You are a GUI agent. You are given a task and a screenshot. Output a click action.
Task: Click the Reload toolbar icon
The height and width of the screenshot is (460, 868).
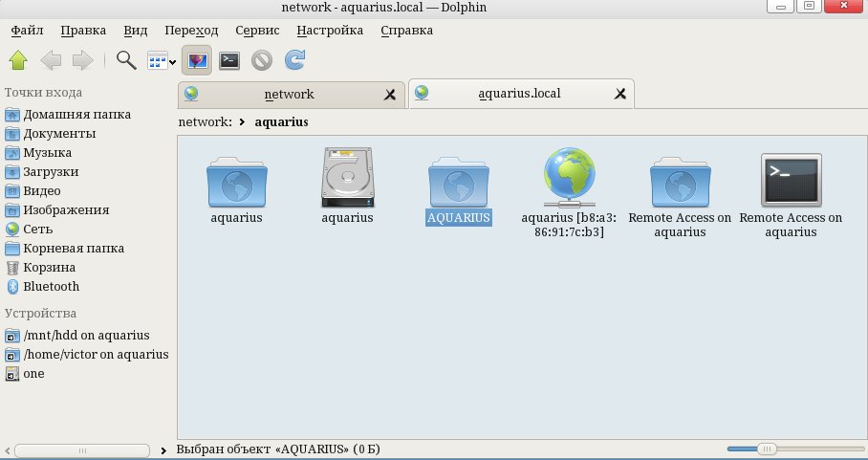[294, 60]
